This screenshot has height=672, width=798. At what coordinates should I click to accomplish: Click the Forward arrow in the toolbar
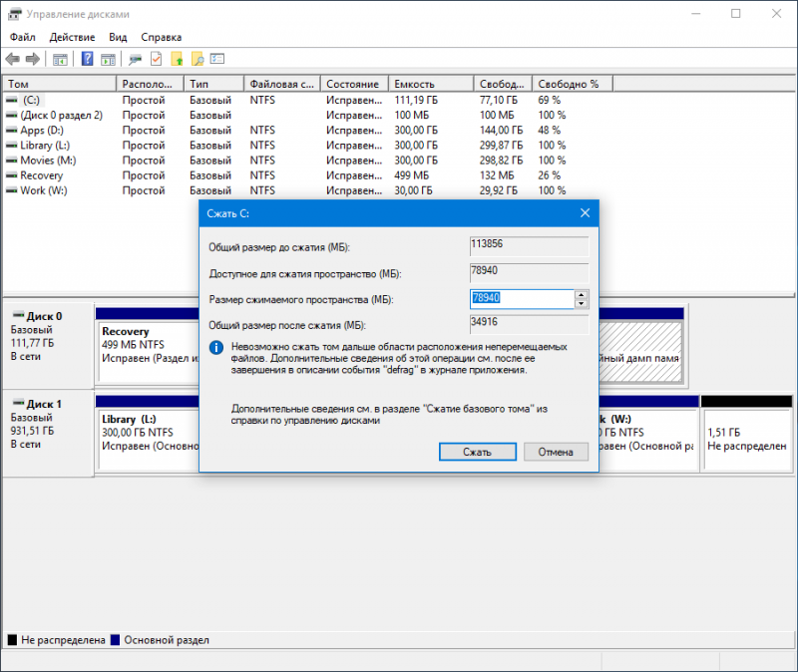pos(33,59)
